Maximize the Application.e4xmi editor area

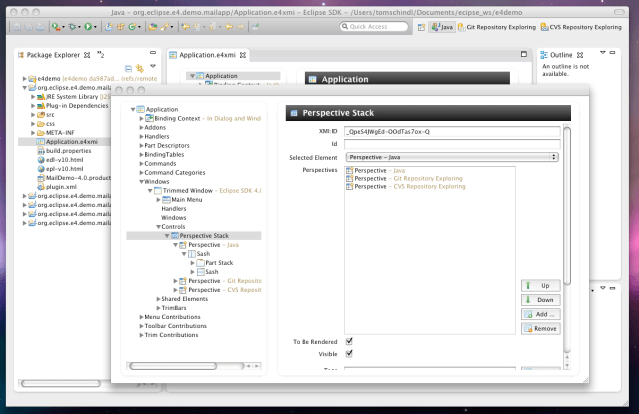(523, 54)
